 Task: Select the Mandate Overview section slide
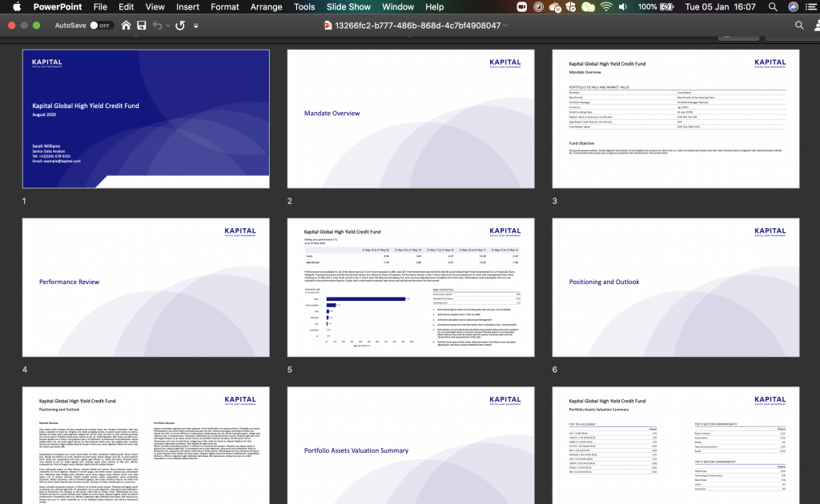pos(411,119)
